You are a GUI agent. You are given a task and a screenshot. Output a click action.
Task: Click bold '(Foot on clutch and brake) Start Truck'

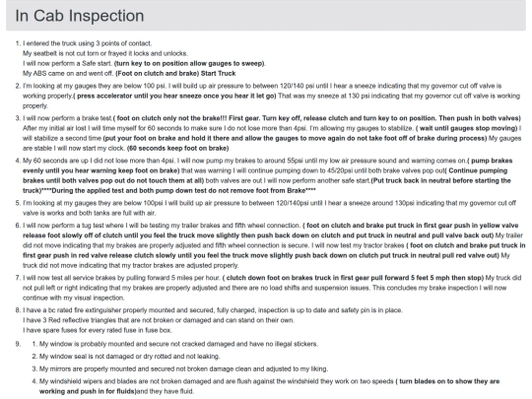point(175,73)
